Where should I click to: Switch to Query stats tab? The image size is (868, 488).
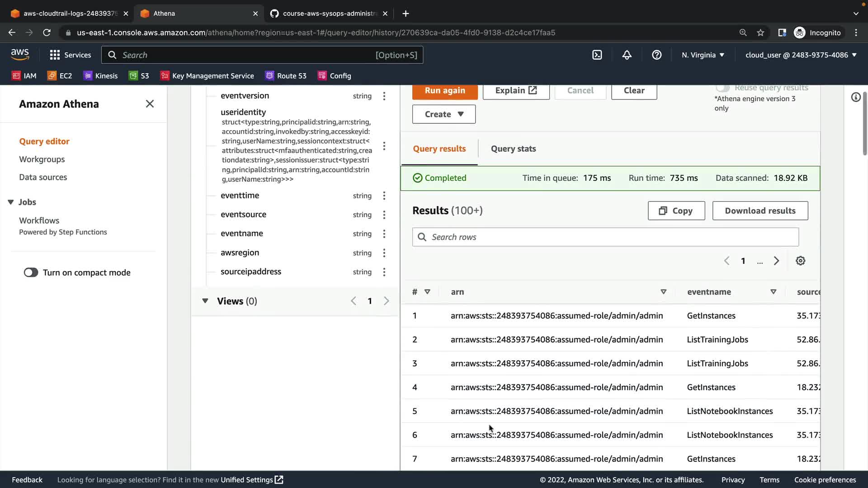pos(513,149)
